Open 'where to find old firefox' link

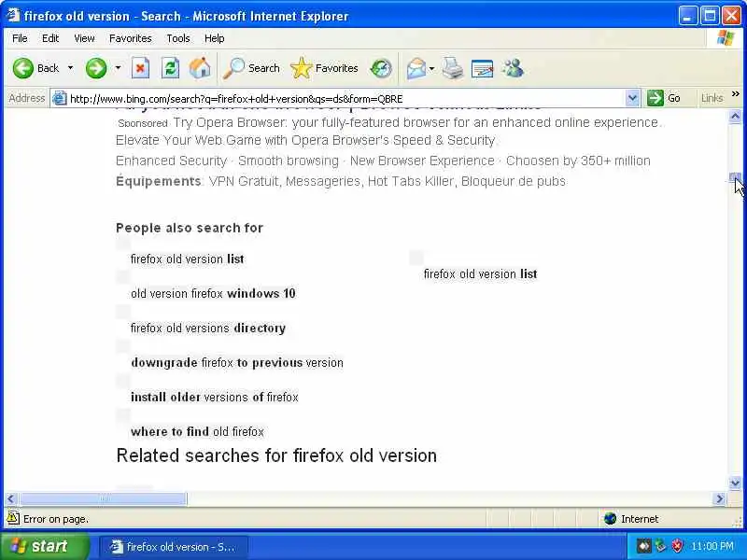pyautogui.click(x=197, y=432)
